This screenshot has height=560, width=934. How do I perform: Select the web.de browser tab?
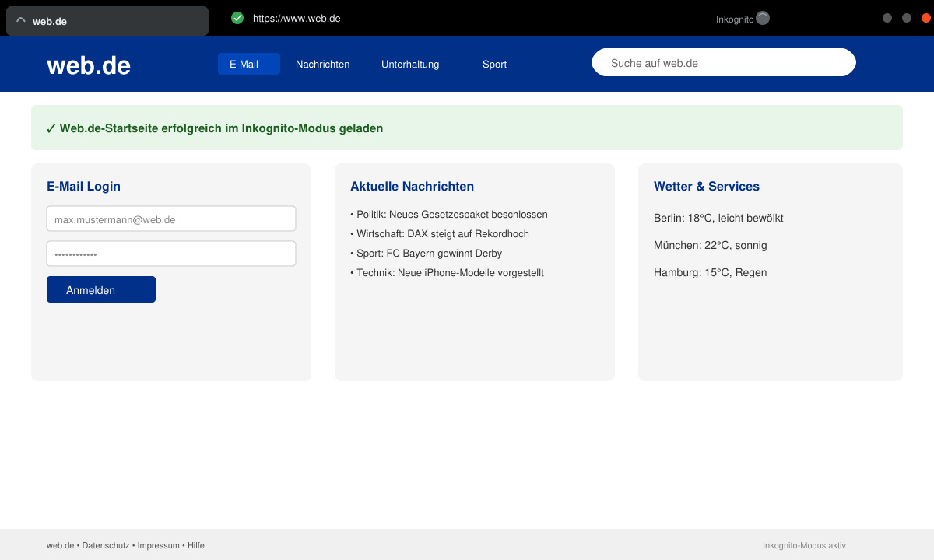107,21
